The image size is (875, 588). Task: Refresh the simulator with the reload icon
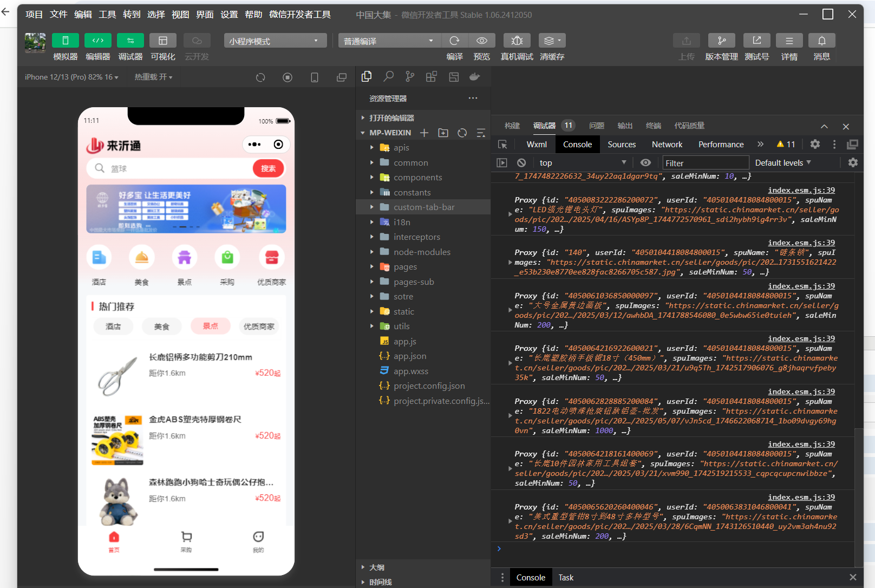260,77
